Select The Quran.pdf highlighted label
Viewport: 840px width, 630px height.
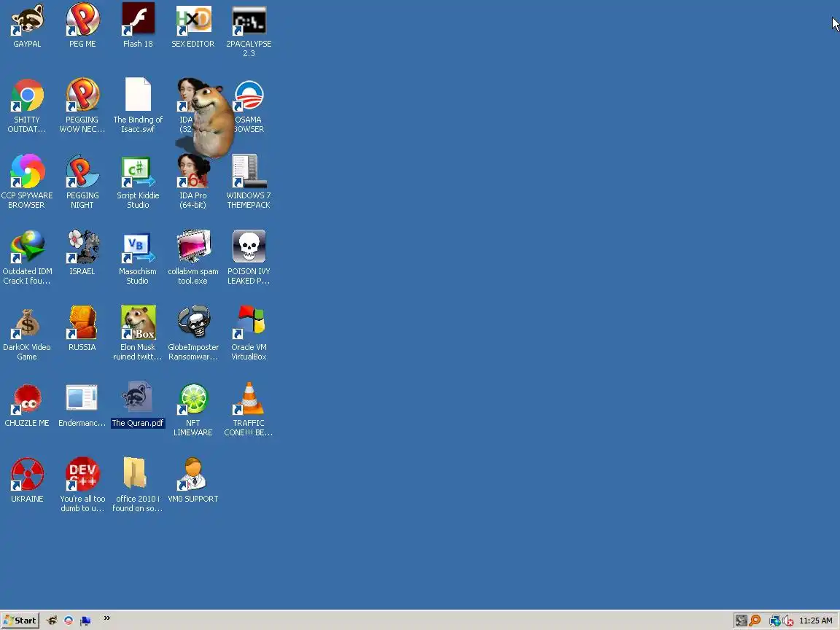pyautogui.click(x=138, y=423)
